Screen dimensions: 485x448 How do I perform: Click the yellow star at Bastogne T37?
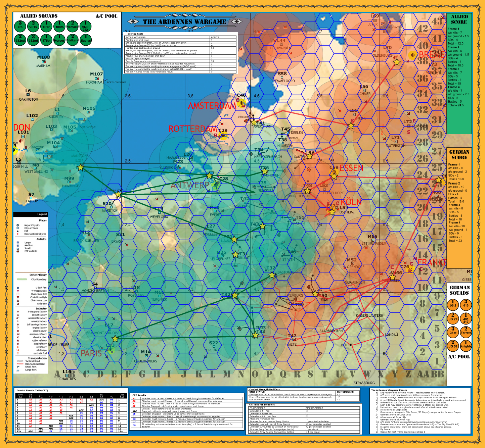(x=272, y=275)
